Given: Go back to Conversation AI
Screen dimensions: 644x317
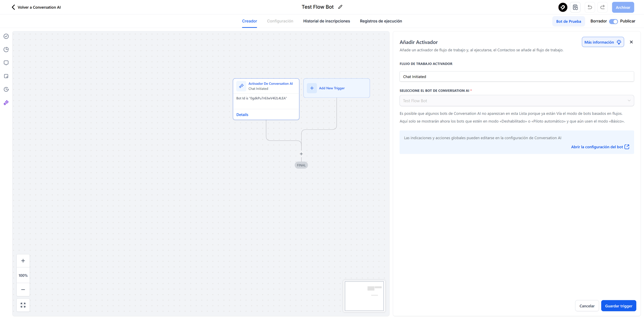Looking at the screenshot, I should (36, 7).
